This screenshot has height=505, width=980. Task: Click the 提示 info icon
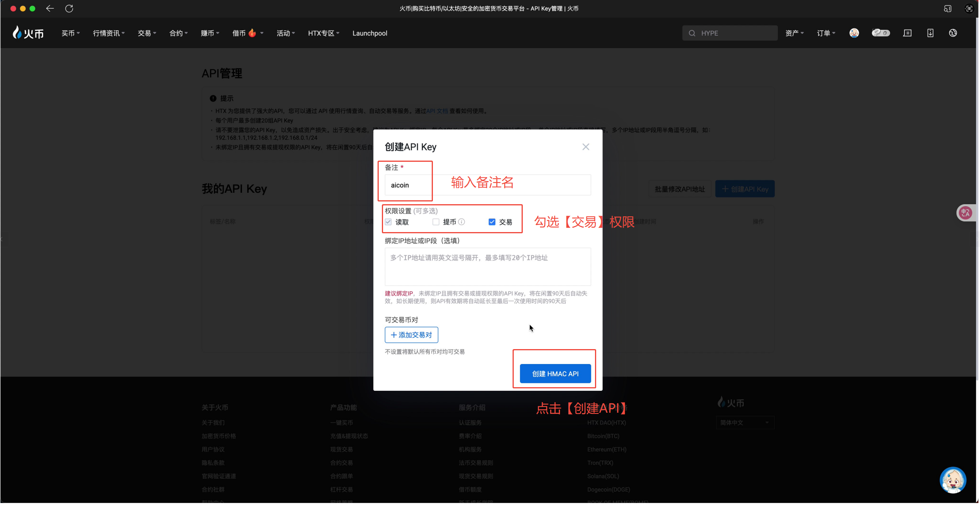(x=213, y=99)
